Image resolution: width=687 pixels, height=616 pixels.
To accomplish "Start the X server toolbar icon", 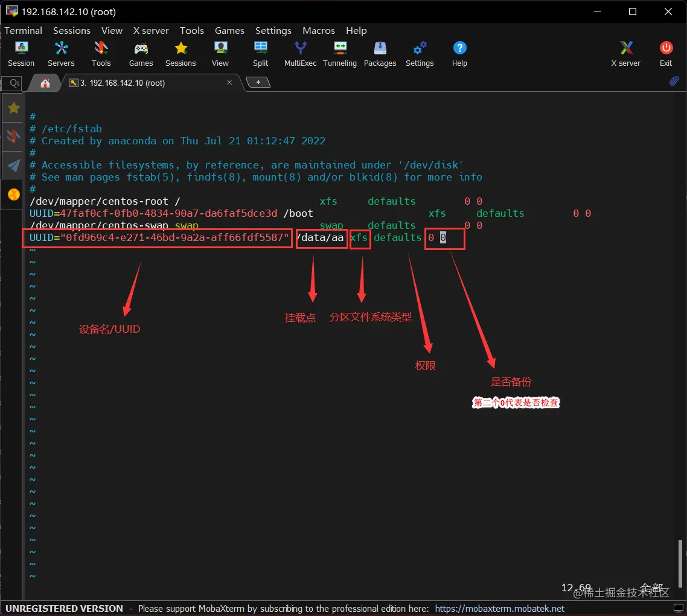I will [626, 54].
